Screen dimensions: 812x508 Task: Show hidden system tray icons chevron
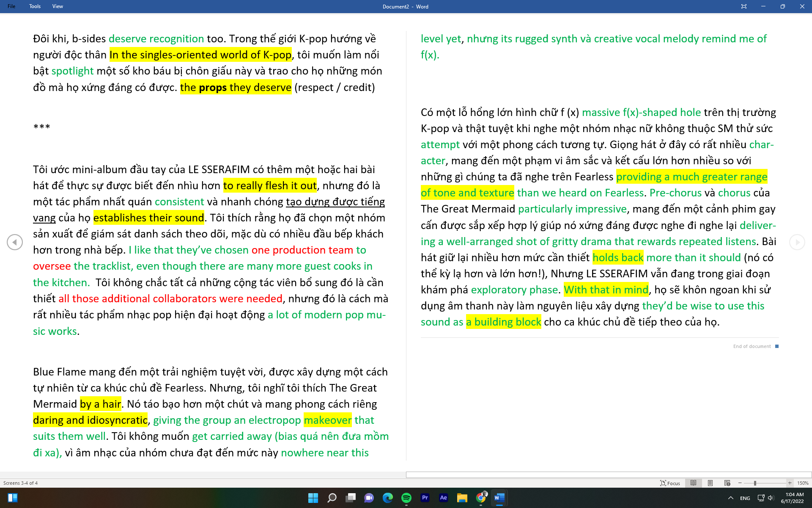[x=730, y=498]
